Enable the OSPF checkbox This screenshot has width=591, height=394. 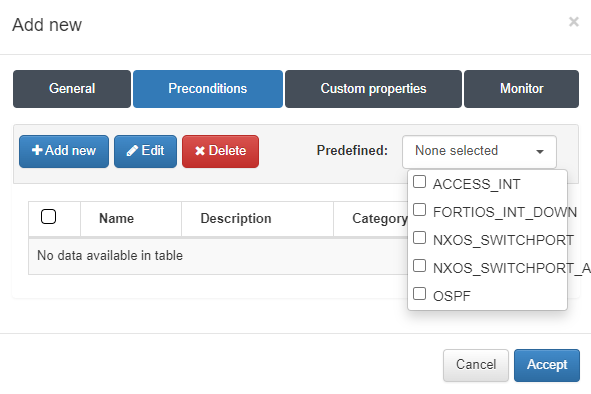[x=420, y=294]
